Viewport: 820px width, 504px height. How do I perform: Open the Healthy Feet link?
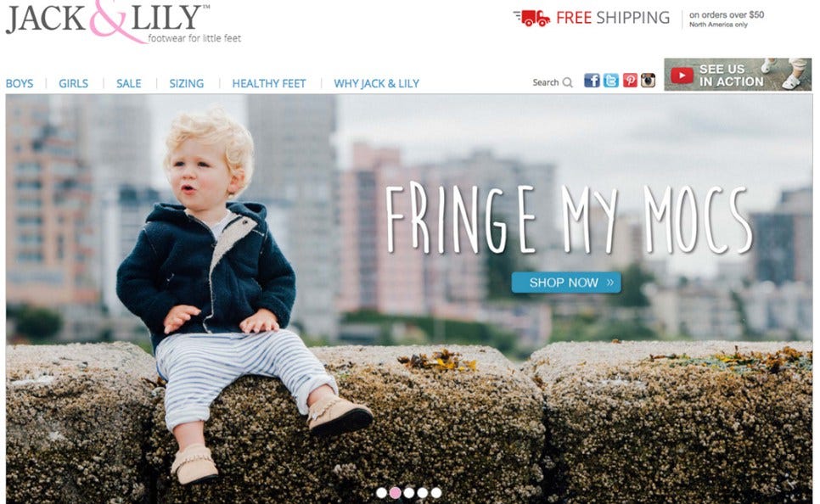(269, 84)
